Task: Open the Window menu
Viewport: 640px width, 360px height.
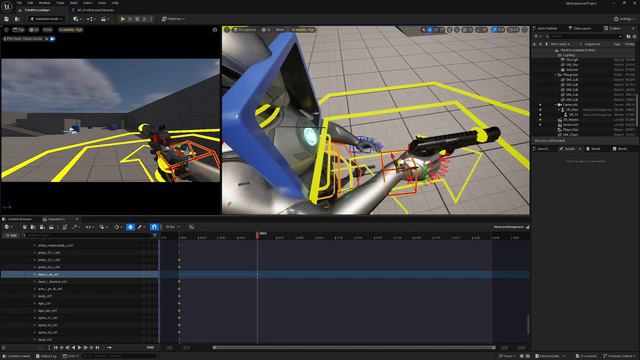Action: point(44,3)
